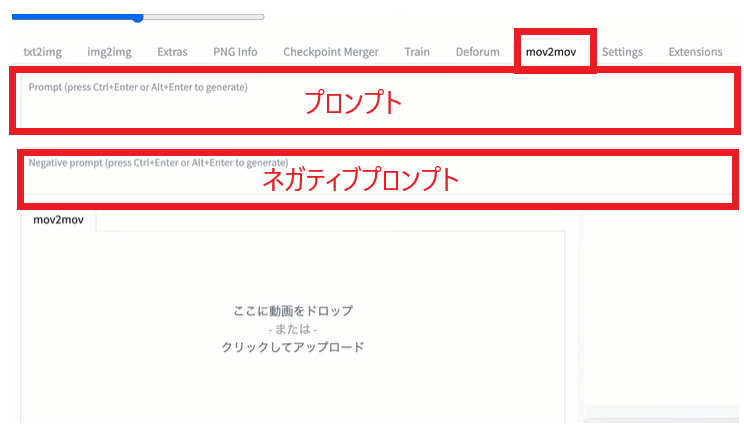Go to the Extras tab
This screenshot has height=432, width=744.
[x=172, y=52]
